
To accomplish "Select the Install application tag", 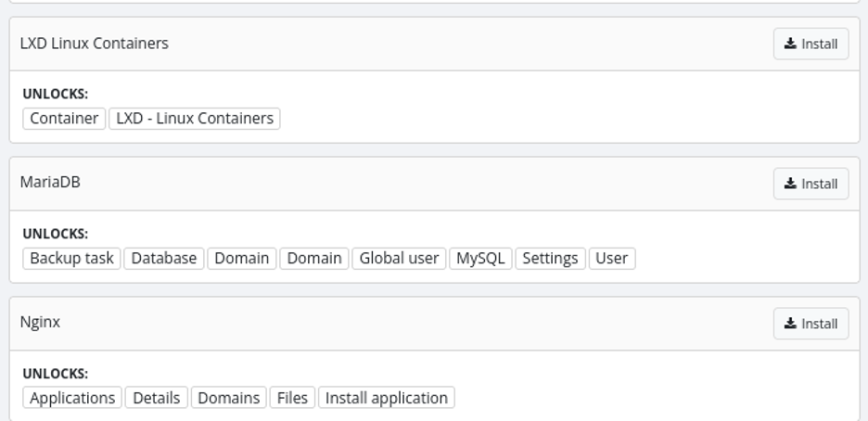I will point(387,398).
